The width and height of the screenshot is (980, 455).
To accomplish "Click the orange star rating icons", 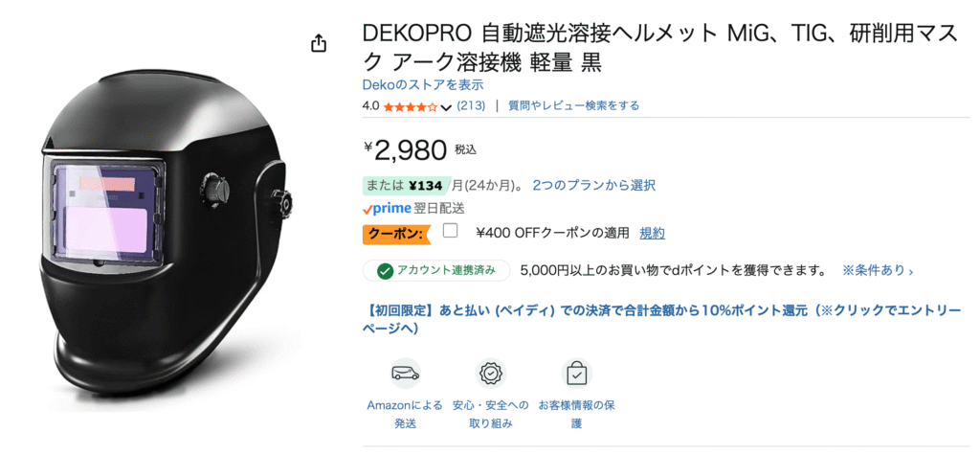I will pos(410,106).
